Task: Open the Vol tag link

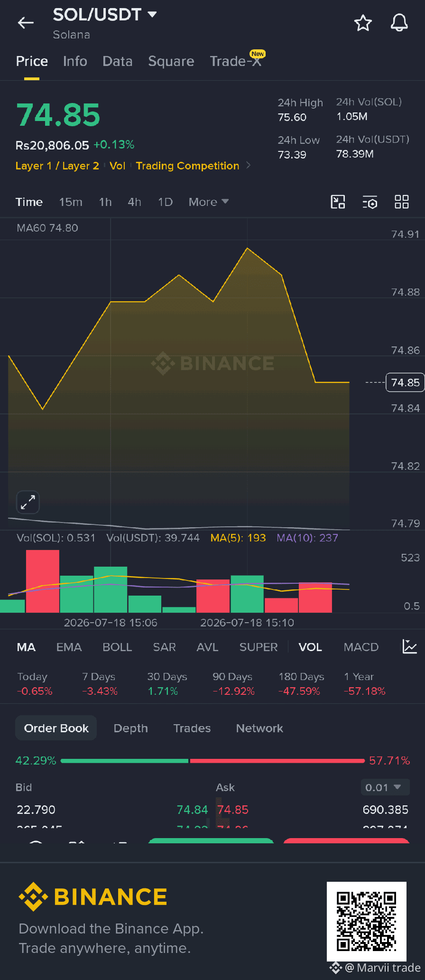Action: click(117, 166)
